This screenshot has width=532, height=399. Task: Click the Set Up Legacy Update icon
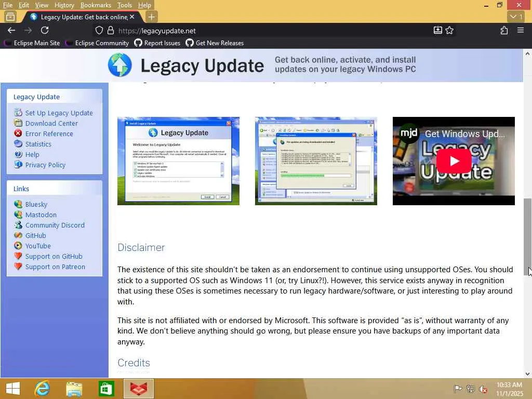pos(18,112)
